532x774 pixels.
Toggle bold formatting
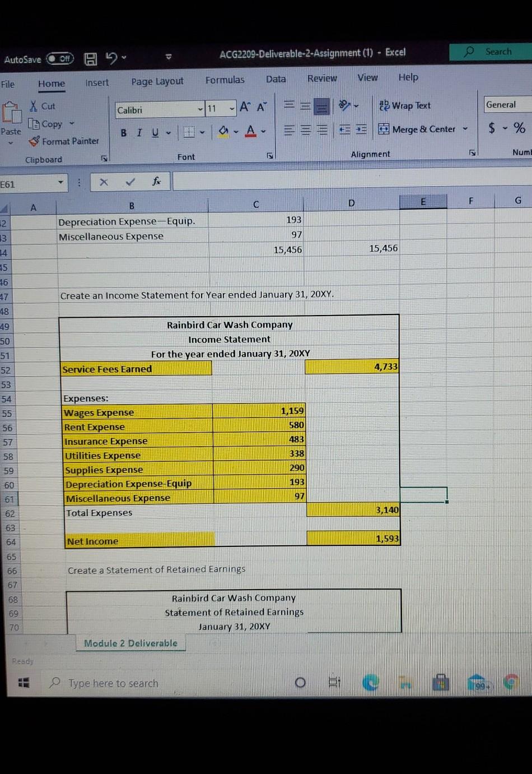[123, 133]
